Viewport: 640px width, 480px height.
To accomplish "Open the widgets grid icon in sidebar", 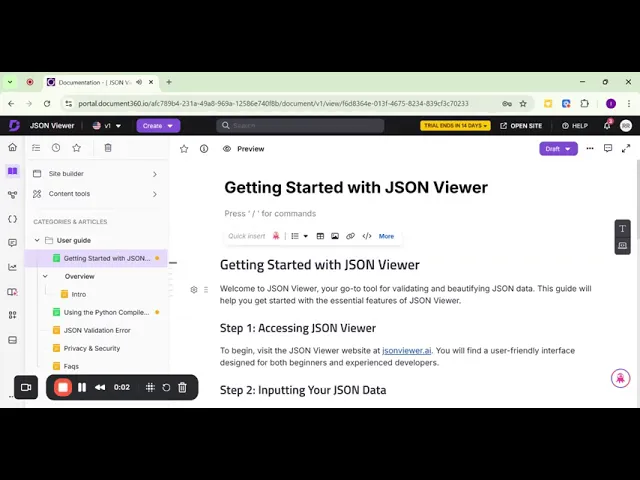I will (x=13, y=315).
